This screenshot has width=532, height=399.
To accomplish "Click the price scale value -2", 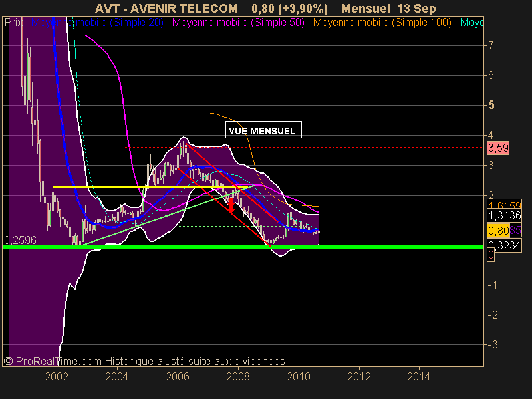I will [x=493, y=315].
